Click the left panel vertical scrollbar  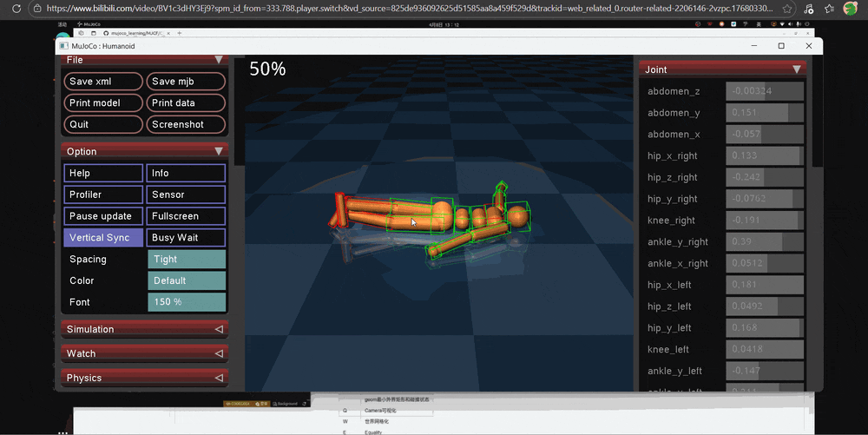[x=240, y=110]
